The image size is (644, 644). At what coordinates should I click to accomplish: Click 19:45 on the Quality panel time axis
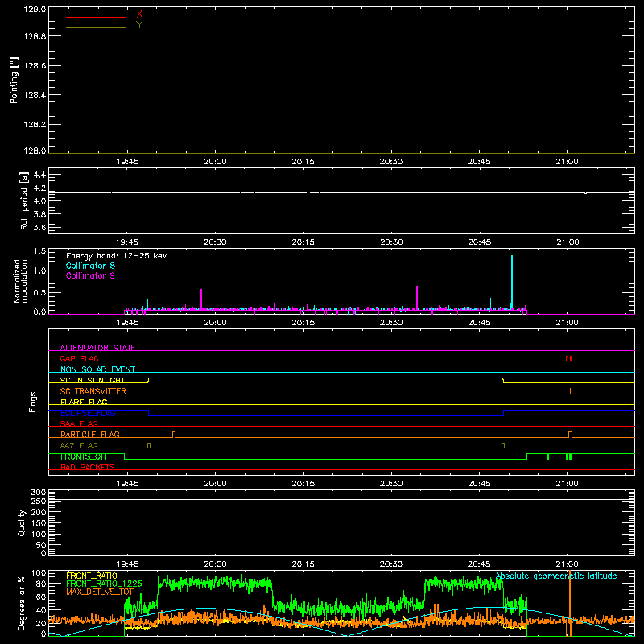point(127,564)
